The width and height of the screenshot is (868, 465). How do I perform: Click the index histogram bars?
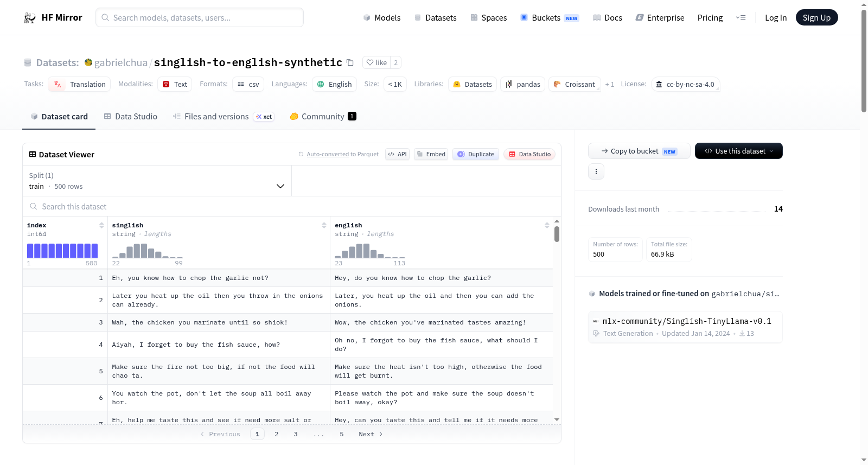[x=62, y=250]
